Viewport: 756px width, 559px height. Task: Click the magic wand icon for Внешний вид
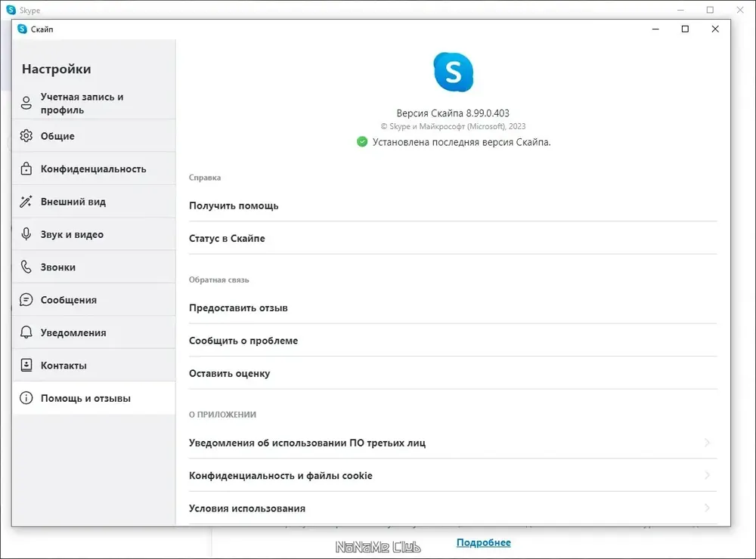pos(26,202)
